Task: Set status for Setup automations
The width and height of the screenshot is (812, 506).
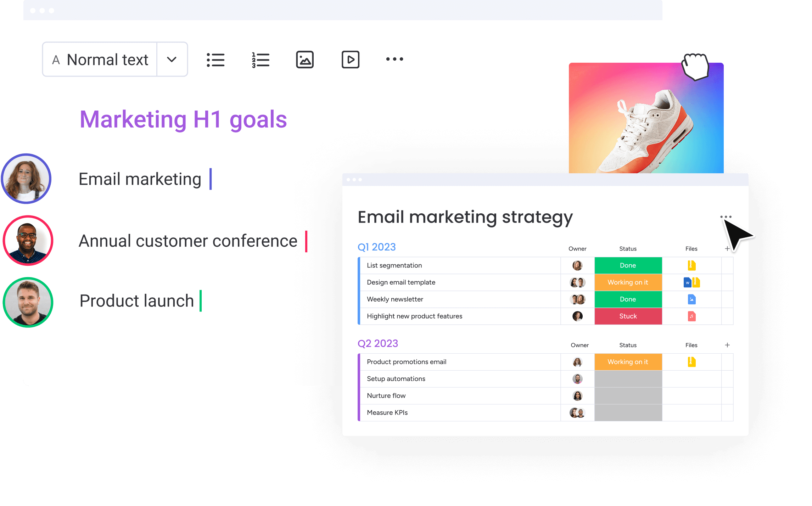Action: point(628,379)
